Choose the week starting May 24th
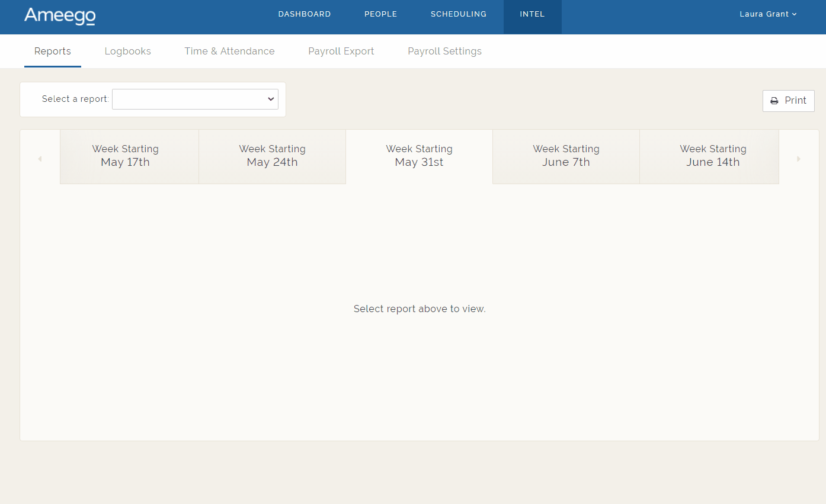 click(x=272, y=156)
